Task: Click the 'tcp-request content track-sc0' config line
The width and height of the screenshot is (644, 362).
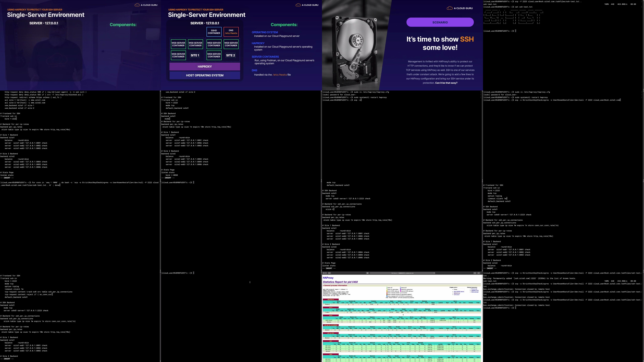Action: click(x=38, y=292)
